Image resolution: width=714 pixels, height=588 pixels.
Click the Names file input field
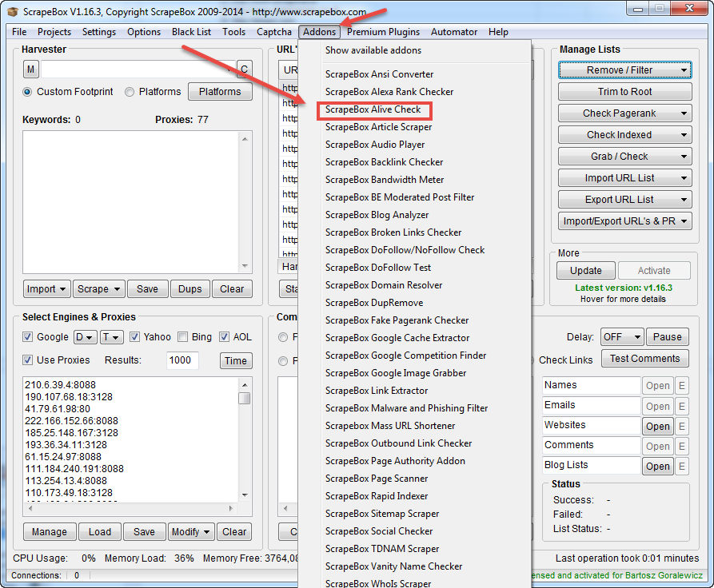point(592,386)
